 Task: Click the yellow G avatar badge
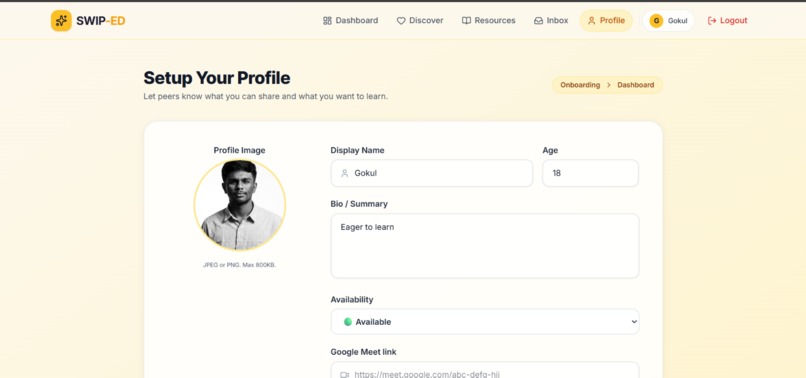[656, 21]
